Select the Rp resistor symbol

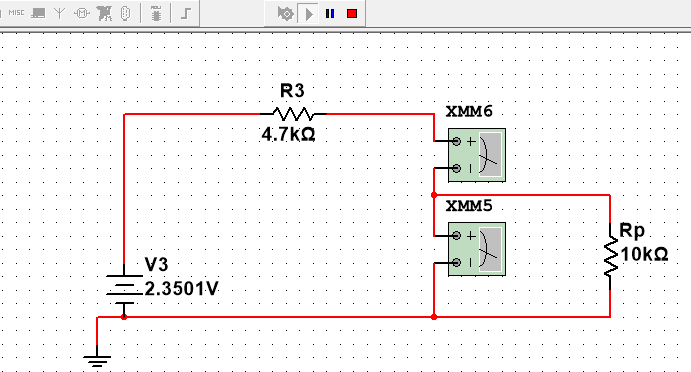tap(610, 257)
